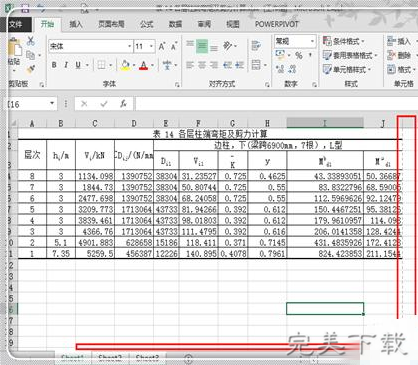This screenshot has width=418, height=365.
Task: Select cell containing 0.4625
Action: pos(267,176)
